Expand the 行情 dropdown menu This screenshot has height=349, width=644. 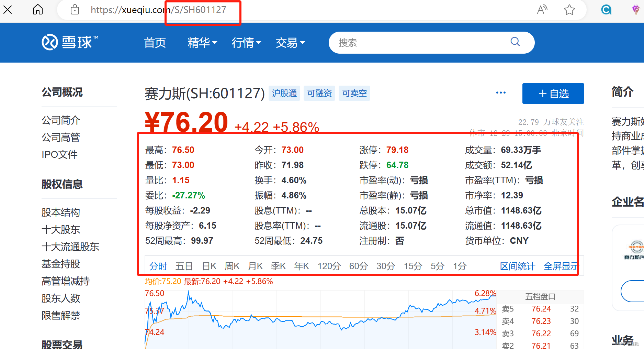246,43
